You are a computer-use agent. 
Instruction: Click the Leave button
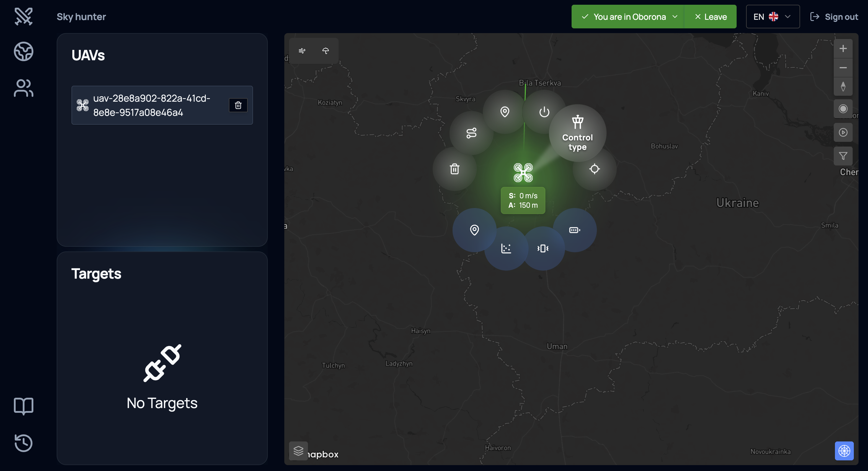pyautogui.click(x=711, y=17)
